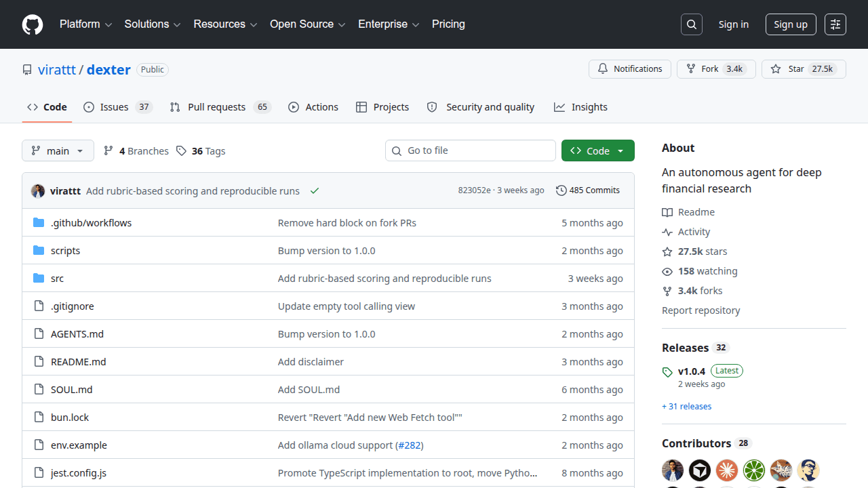Image resolution: width=868 pixels, height=488 pixels.
Task: Expand the main branch selector dropdown
Action: click(58, 150)
